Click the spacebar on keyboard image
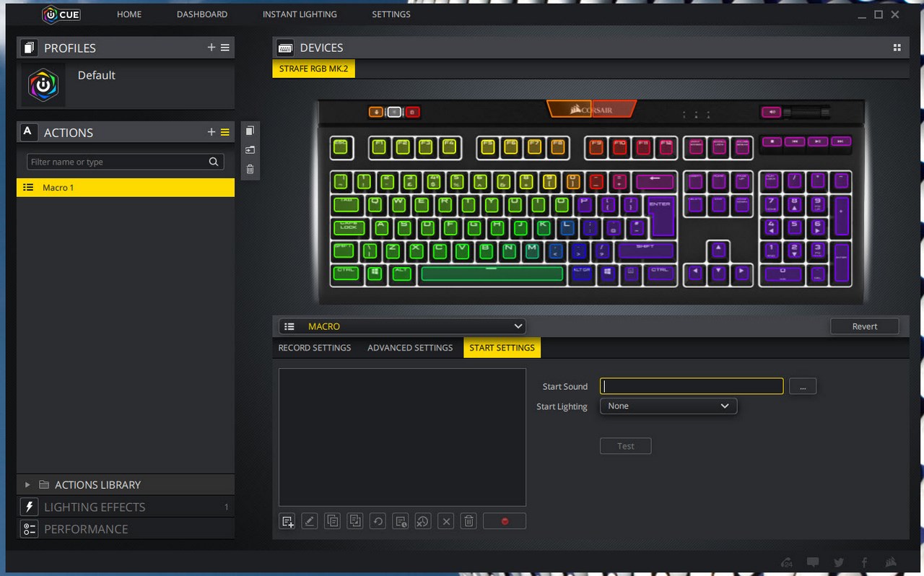The height and width of the screenshot is (576, 924). (492, 274)
